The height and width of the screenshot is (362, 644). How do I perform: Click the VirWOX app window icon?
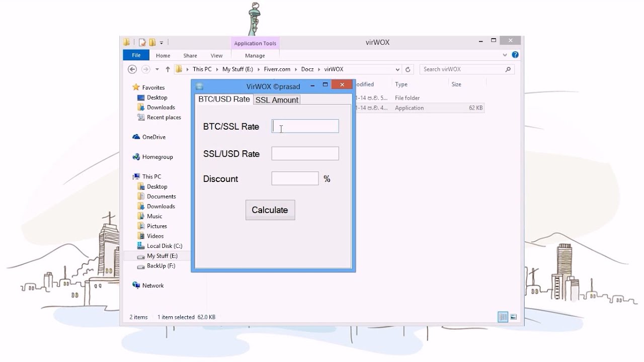coord(199,86)
